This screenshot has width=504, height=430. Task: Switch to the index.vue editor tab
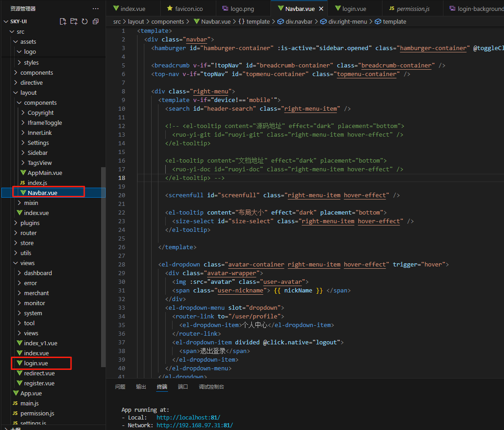129,9
